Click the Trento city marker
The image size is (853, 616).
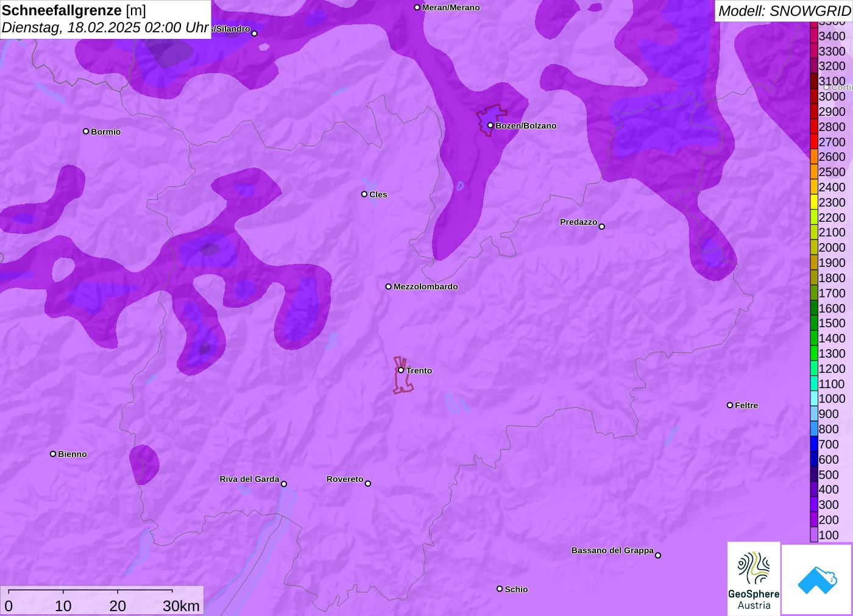(401, 370)
